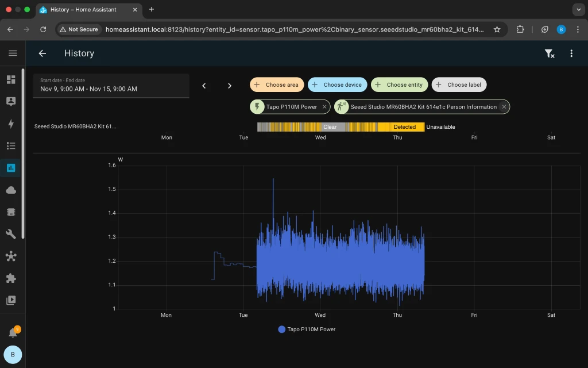588x368 pixels.
Task: Go to the next date range
Action: (230, 86)
